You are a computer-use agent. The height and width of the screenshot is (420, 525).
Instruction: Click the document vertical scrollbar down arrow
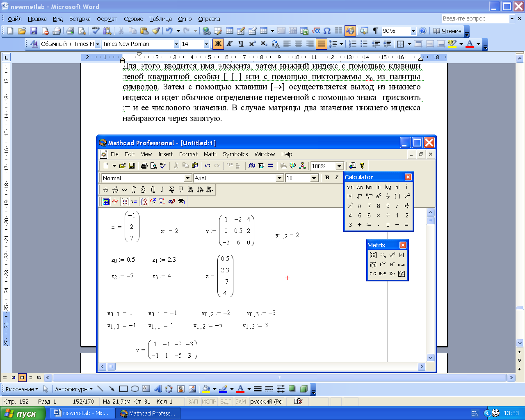click(520, 343)
